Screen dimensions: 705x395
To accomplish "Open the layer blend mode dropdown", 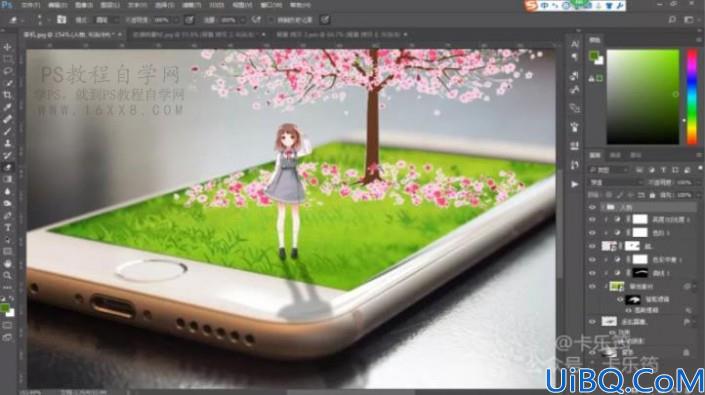I will point(616,183).
